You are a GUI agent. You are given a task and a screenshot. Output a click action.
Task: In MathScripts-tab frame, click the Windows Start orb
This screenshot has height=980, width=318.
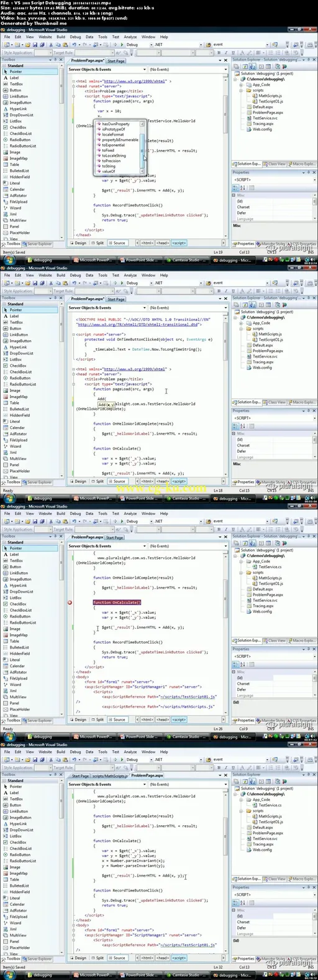9,975
